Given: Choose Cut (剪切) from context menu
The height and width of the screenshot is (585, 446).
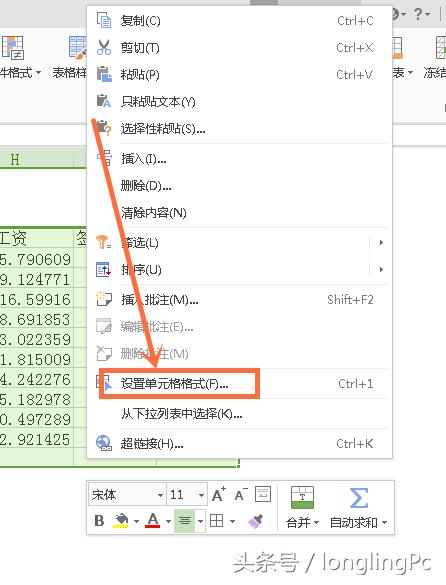Looking at the screenshot, I should [239, 47].
